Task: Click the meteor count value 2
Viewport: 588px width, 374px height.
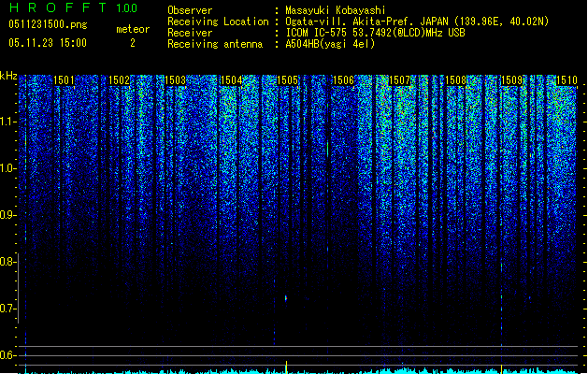Action: (x=133, y=43)
